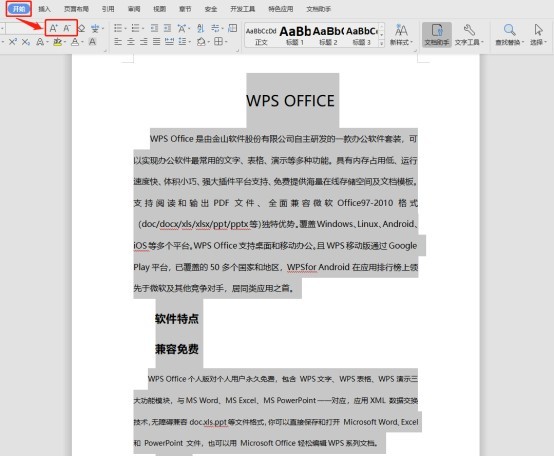This screenshot has height=456, width=554.
Task: Apply the 标题 2 (Heading 2) style
Action: [328, 36]
